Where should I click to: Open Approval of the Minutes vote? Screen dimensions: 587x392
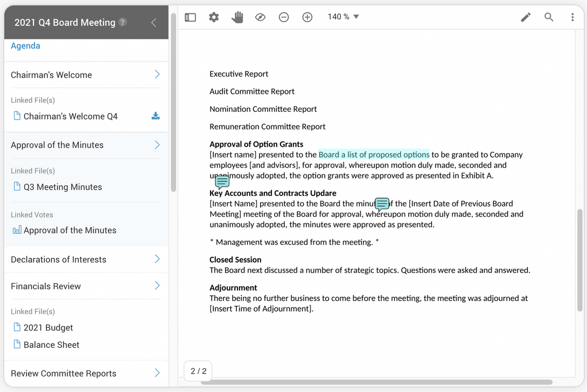point(70,230)
